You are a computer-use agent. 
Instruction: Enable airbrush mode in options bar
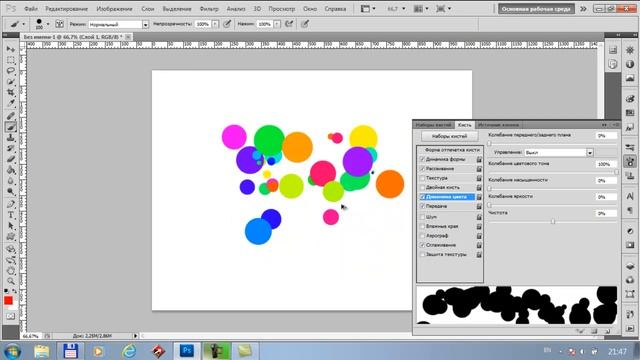[289, 24]
